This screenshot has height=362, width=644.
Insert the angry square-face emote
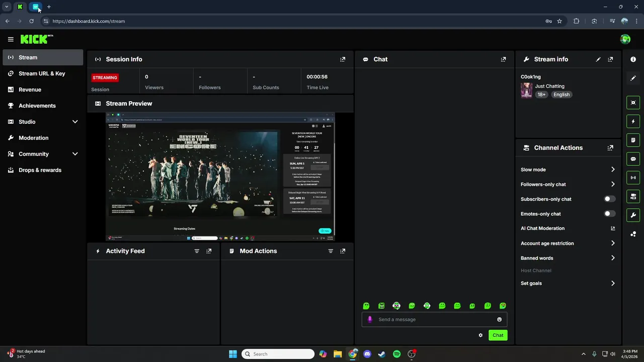(x=381, y=306)
